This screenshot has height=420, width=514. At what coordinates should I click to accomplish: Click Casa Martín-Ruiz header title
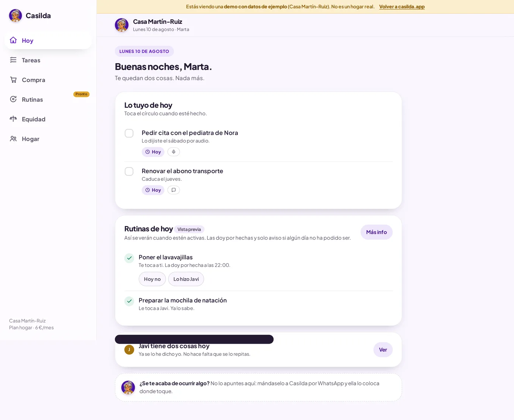pyautogui.click(x=158, y=22)
